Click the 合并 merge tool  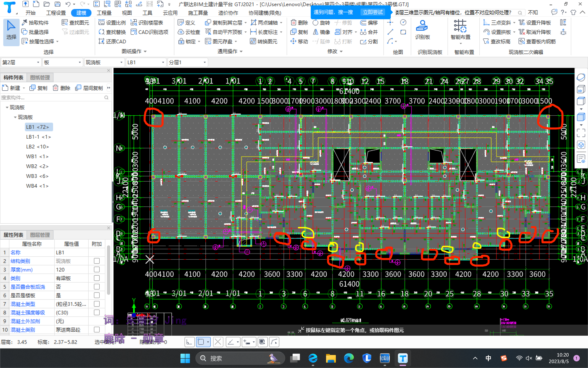point(369,32)
